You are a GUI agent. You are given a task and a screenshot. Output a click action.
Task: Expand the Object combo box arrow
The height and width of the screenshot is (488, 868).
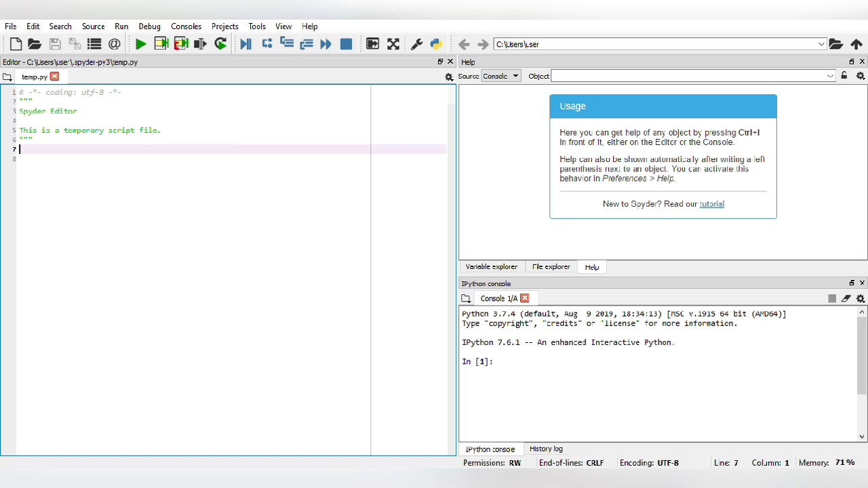tap(830, 76)
